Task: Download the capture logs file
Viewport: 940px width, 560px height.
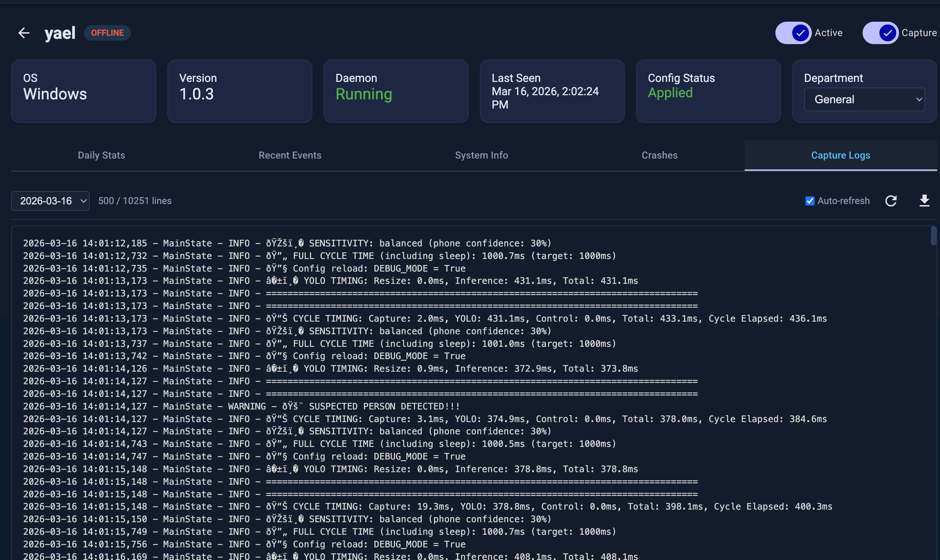Action: [925, 201]
